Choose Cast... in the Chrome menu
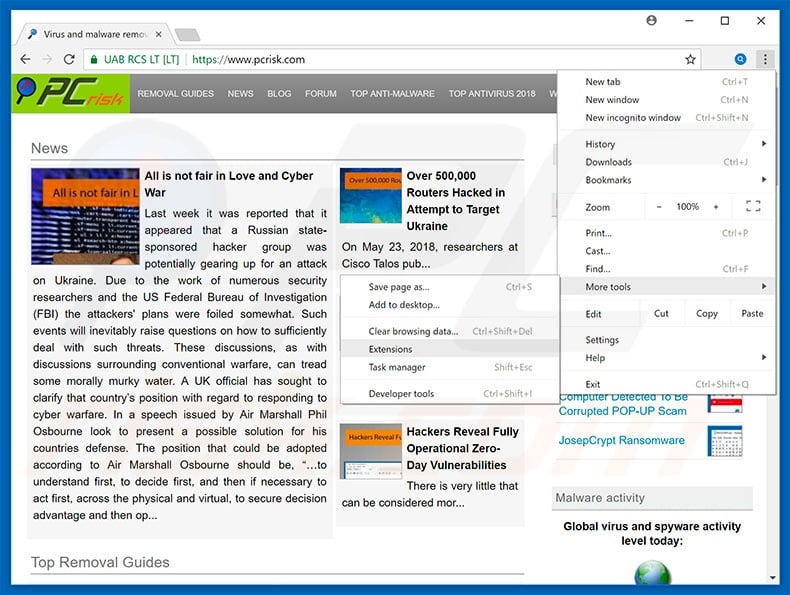The image size is (790, 595). [x=667, y=251]
